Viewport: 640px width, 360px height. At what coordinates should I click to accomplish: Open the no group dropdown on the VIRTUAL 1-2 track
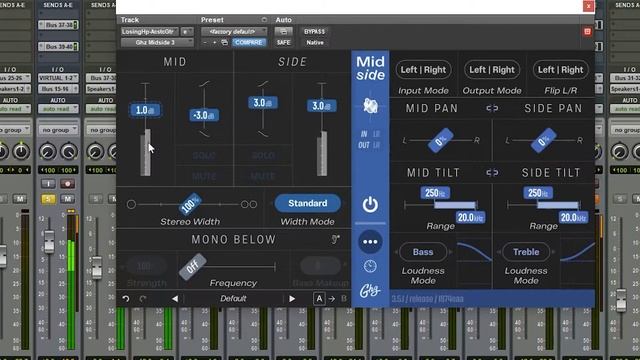click(58, 130)
